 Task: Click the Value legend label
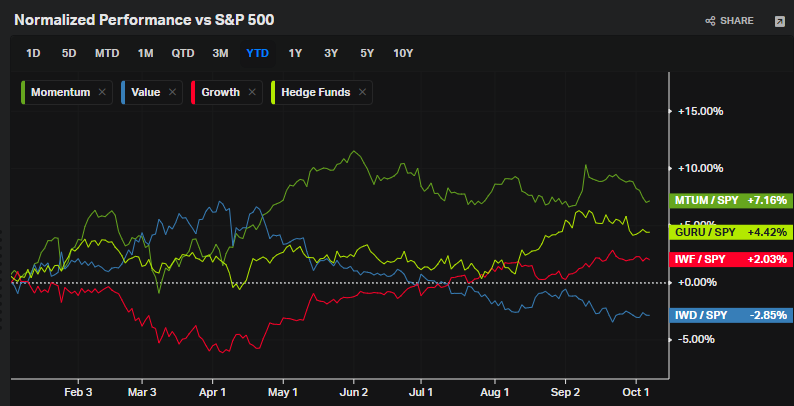pyautogui.click(x=145, y=92)
